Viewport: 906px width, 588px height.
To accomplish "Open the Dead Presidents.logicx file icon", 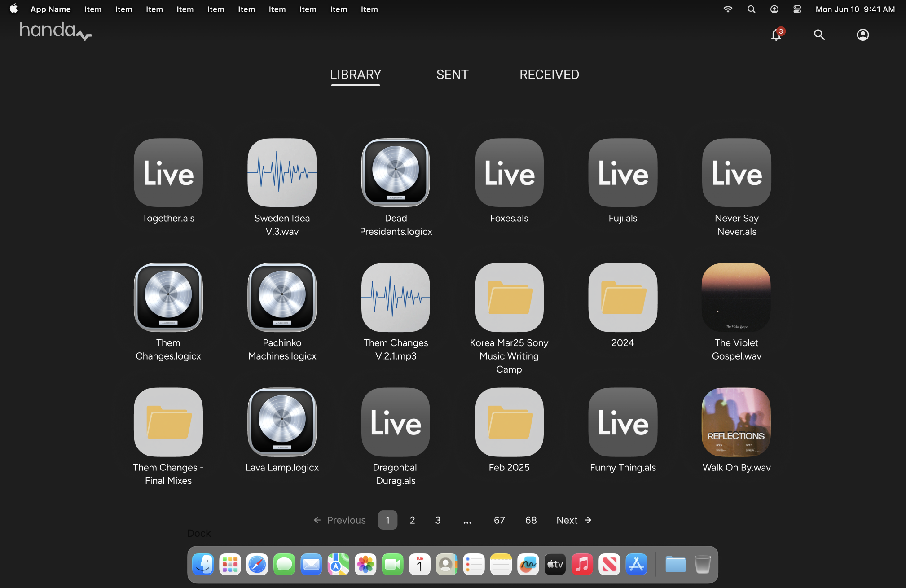I will (x=396, y=173).
